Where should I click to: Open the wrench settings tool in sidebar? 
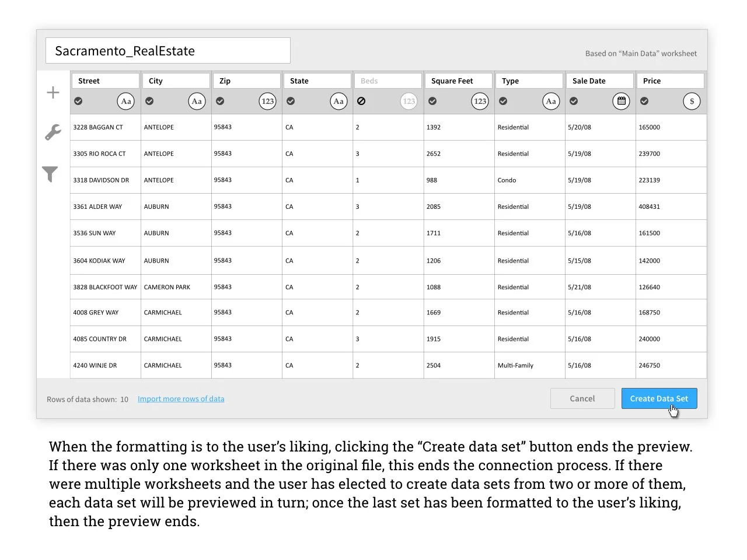(53, 132)
